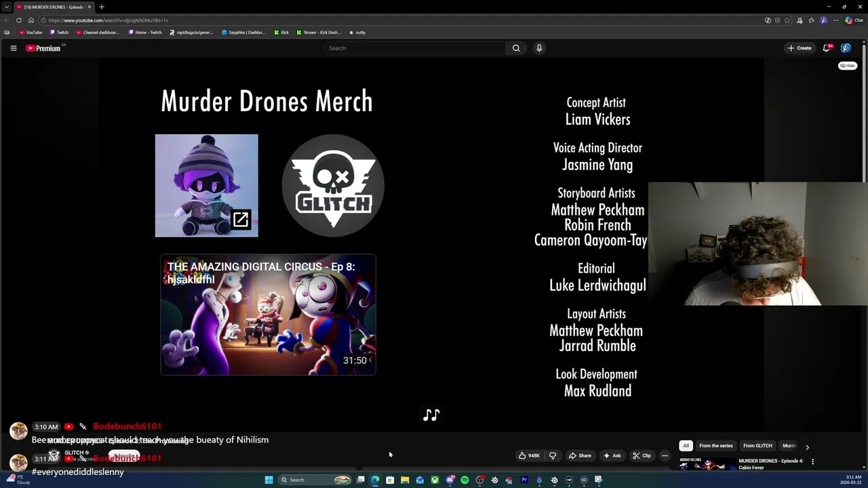
Task: View site information lock icon
Action: (x=43, y=20)
